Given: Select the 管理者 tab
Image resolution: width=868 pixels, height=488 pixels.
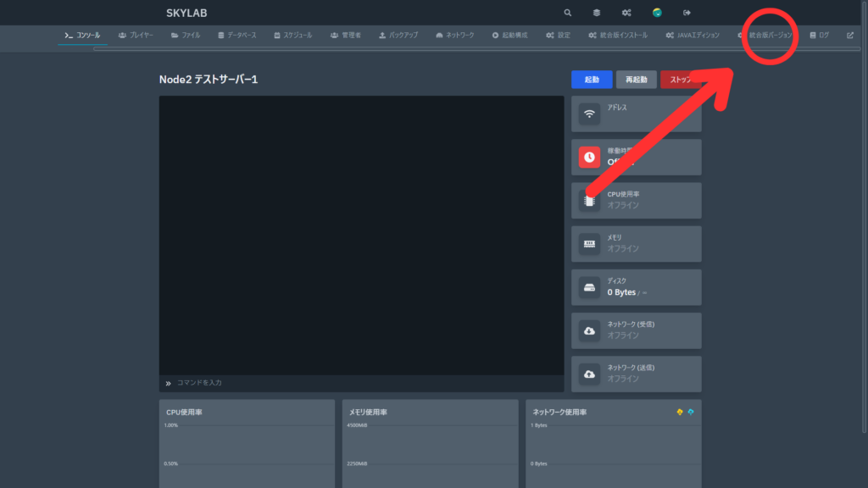Looking at the screenshot, I should coord(346,36).
